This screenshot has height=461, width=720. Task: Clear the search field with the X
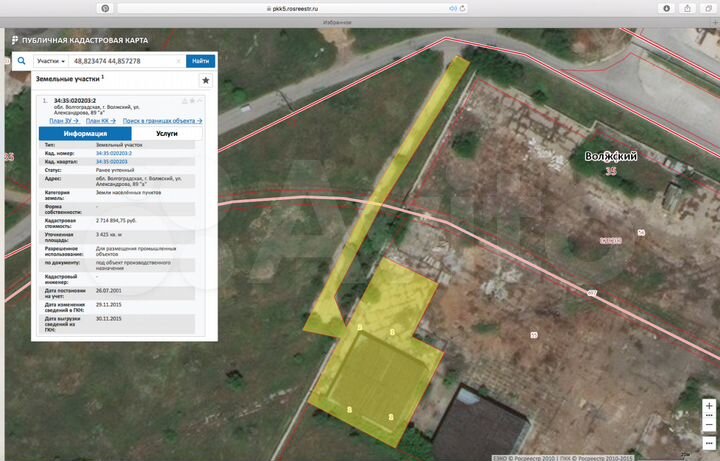pyautogui.click(x=179, y=61)
